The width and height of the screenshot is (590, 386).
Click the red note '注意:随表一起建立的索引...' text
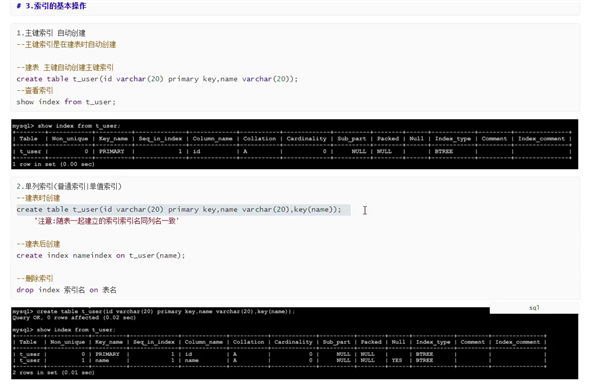pyautogui.click(x=106, y=221)
